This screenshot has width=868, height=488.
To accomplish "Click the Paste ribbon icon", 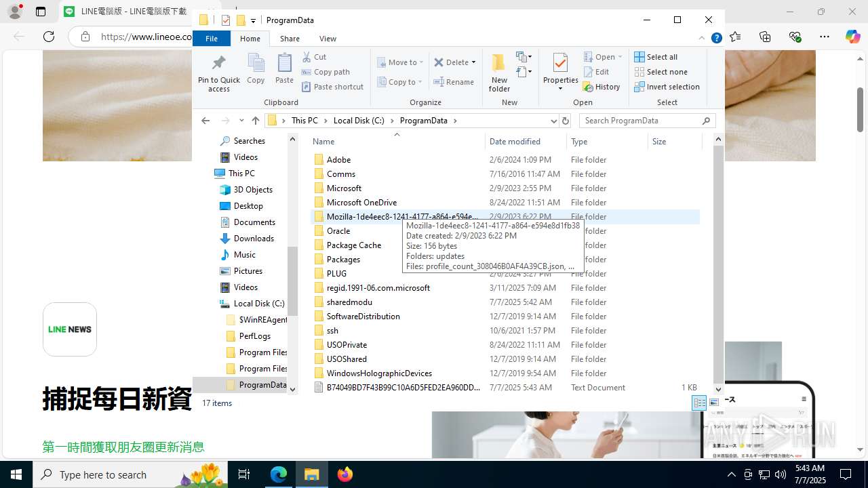I will coord(284,68).
